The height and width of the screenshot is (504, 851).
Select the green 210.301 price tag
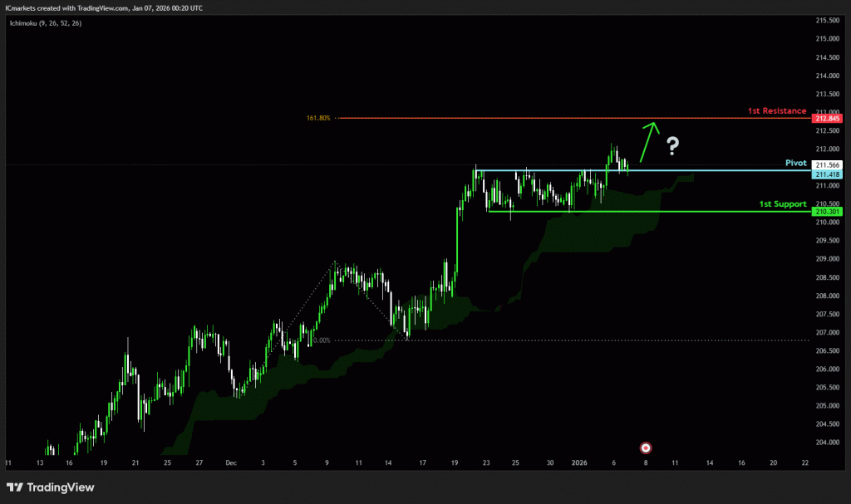(829, 212)
